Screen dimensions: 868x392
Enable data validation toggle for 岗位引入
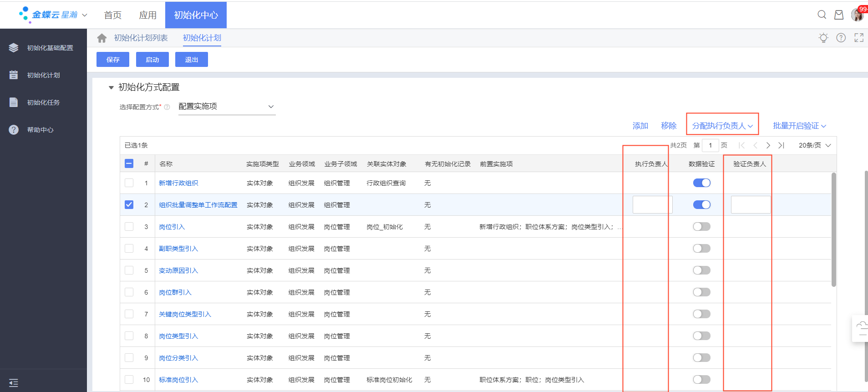tap(701, 227)
